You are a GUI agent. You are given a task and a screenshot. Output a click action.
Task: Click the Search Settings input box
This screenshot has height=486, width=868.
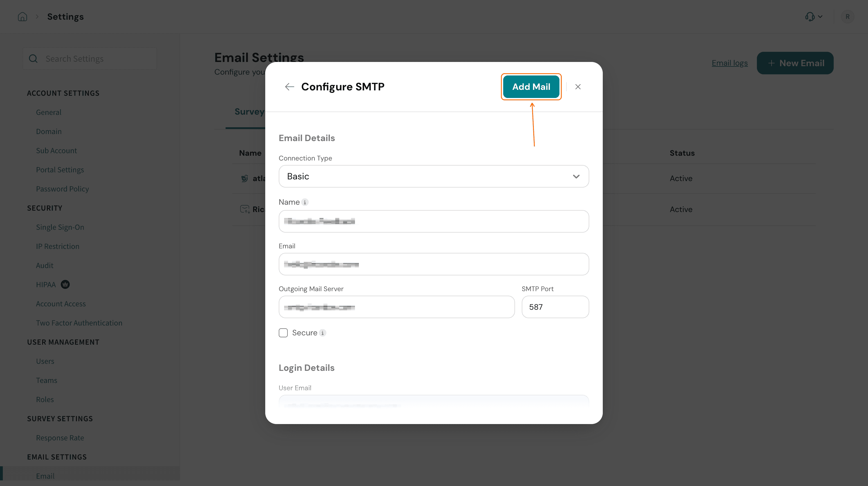(x=90, y=59)
